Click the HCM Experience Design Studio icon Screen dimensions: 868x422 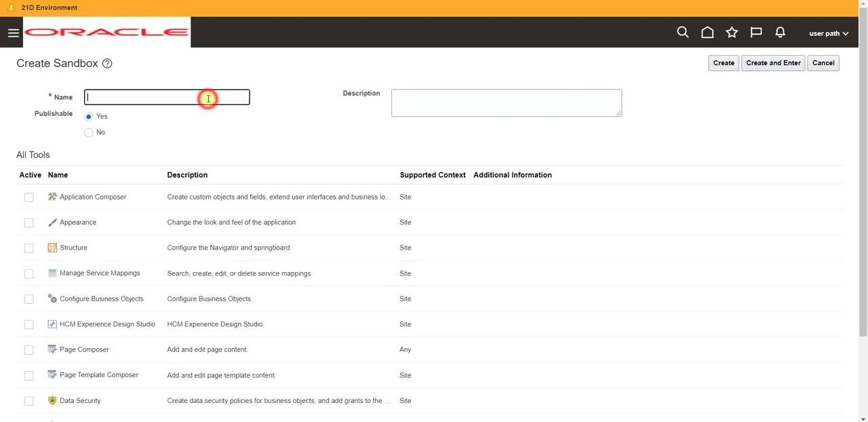(x=52, y=324)
